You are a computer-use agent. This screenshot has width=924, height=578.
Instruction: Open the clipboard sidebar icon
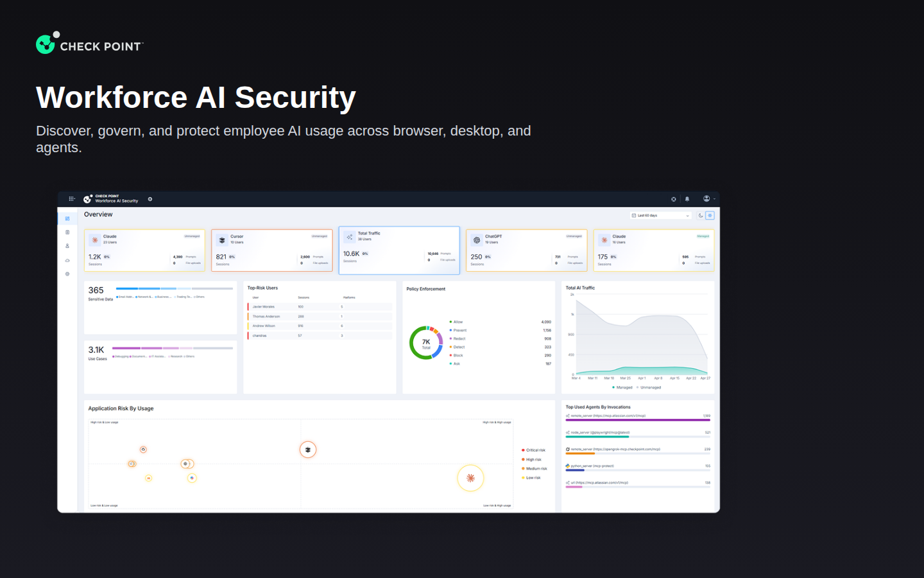coord(67,232)
